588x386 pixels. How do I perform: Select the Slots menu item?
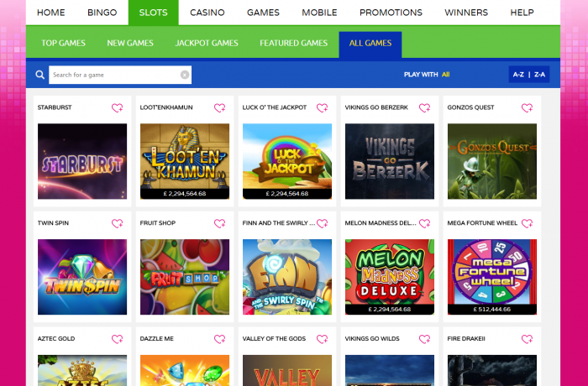coord(154,13)
